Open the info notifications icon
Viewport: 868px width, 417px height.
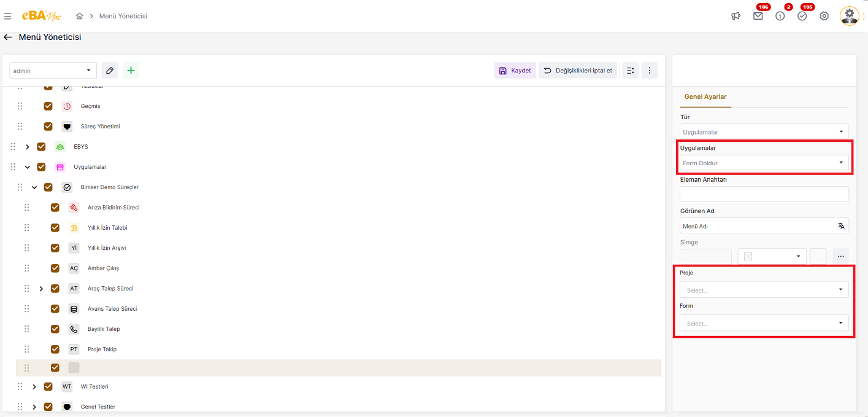click(780, 16)
